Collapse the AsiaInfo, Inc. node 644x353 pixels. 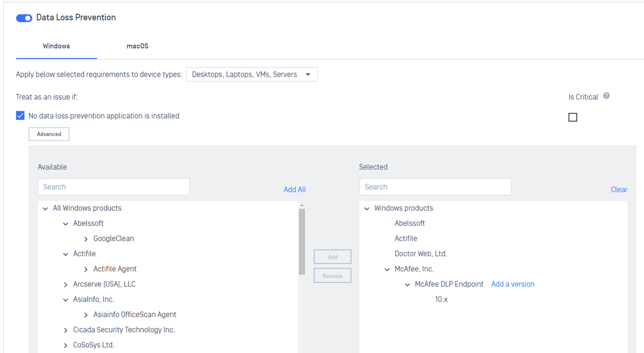point(65,300)
